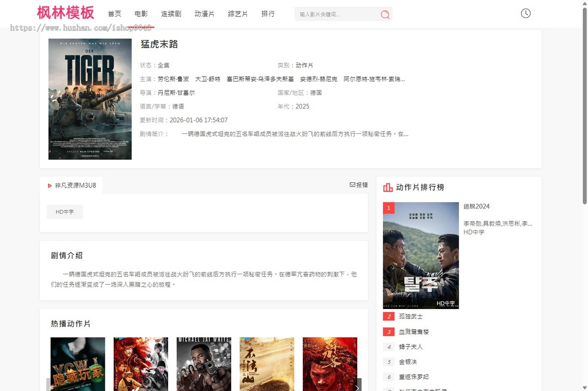Open actor link 阿尔恩特·施韦林·索瑞
This screenshot has height=391, width=588.
click(x=374, y=79)
